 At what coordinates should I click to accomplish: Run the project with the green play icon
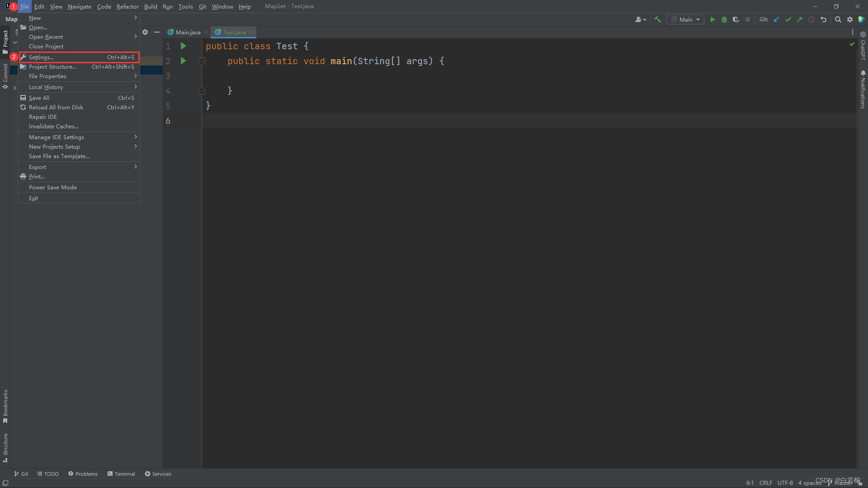point(713,19)
